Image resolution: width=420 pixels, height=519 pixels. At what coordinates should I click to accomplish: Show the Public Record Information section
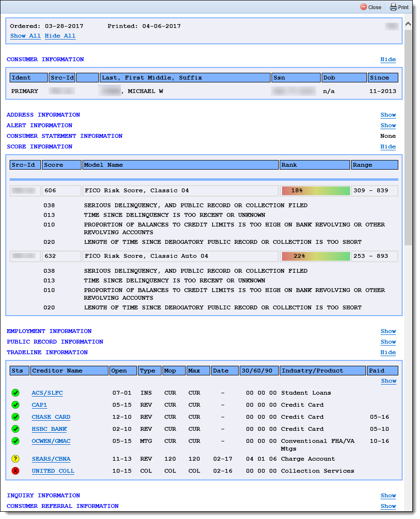(388, 342)
